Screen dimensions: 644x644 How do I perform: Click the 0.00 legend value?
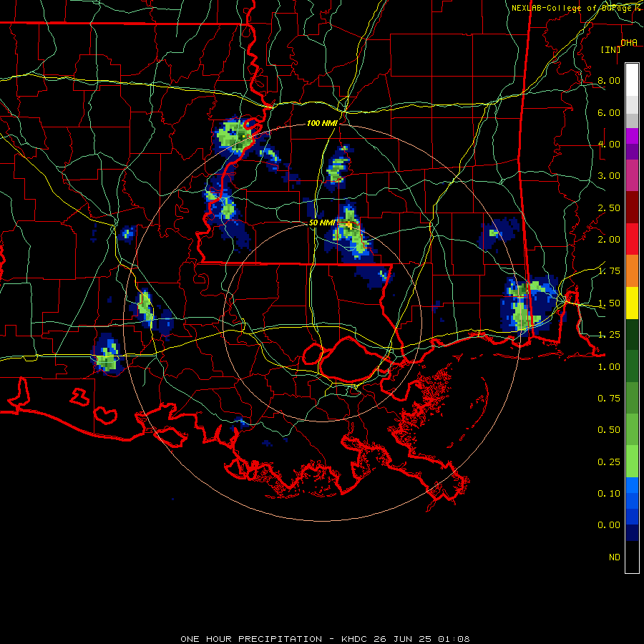[609, 525]
